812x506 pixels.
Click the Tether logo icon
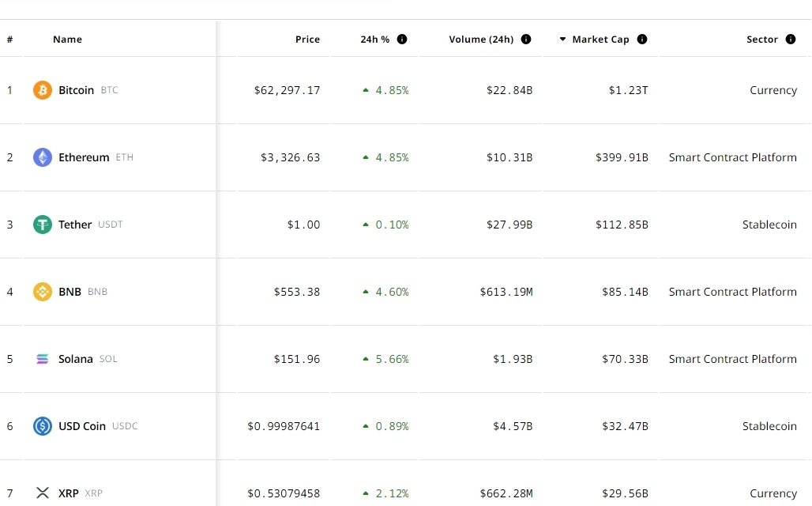click(x=42, y=225)
